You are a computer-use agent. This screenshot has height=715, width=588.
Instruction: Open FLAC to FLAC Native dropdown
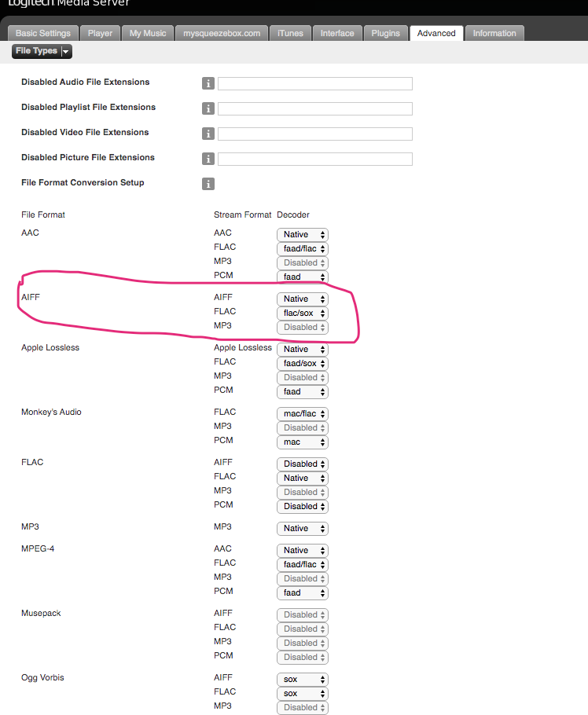pyautogui.click(x=303, y=478)
